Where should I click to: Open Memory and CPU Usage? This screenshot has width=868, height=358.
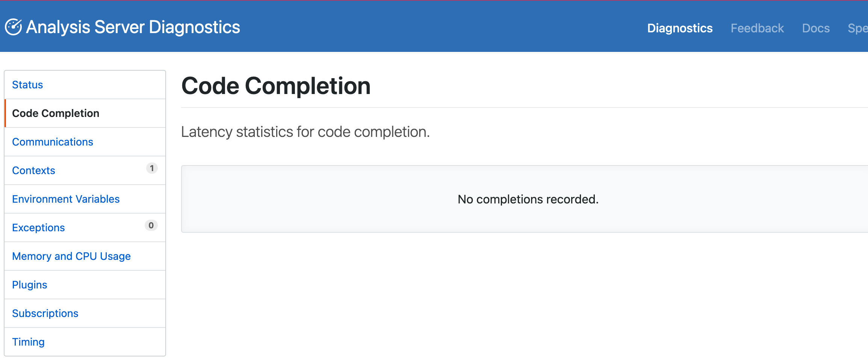pyautogui.click(x=71, y=256)
